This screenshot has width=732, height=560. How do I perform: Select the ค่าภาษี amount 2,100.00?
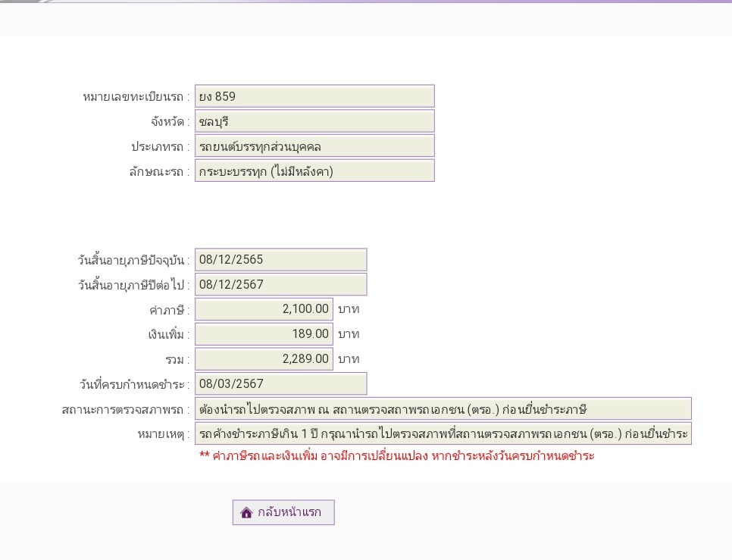[264, 309]
